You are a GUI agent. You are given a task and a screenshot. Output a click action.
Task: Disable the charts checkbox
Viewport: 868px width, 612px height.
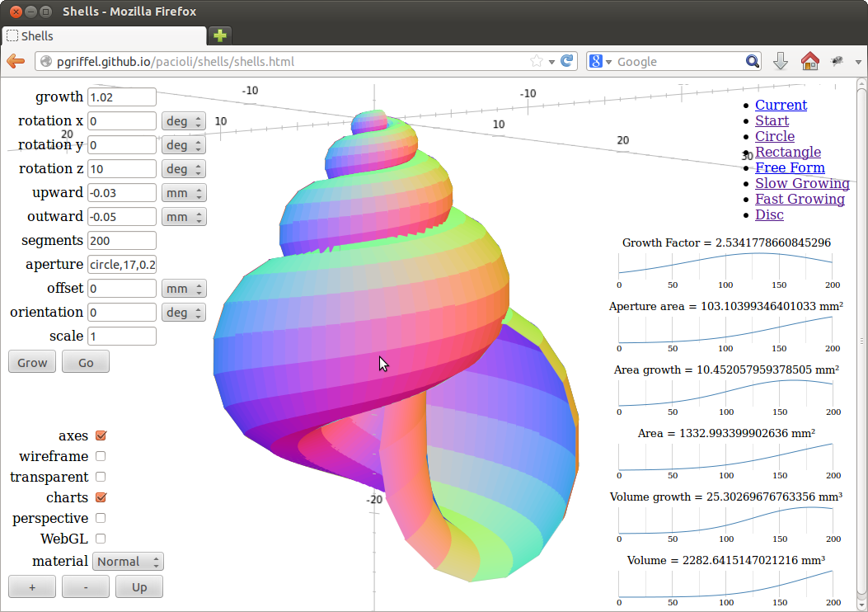[x=100, y=497]
